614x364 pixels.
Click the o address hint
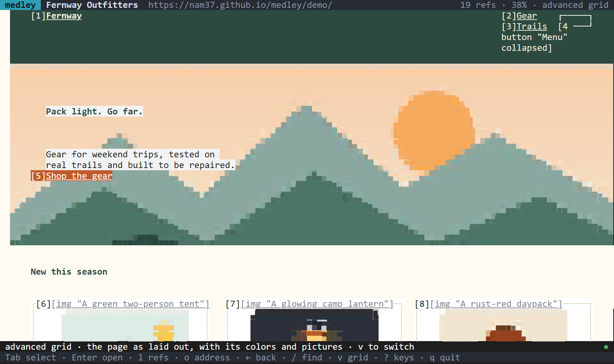tap(207, 358)
